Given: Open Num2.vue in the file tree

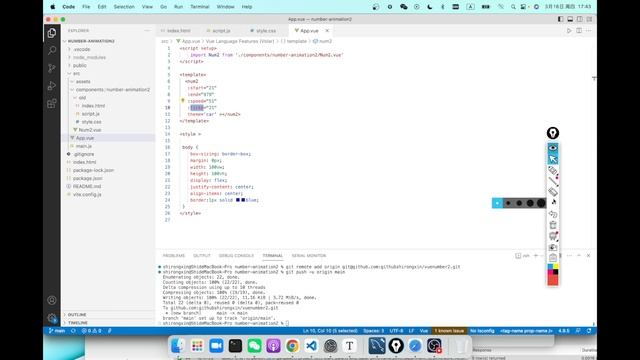Looking at the screenshot, I should click(x=90, y=130).
